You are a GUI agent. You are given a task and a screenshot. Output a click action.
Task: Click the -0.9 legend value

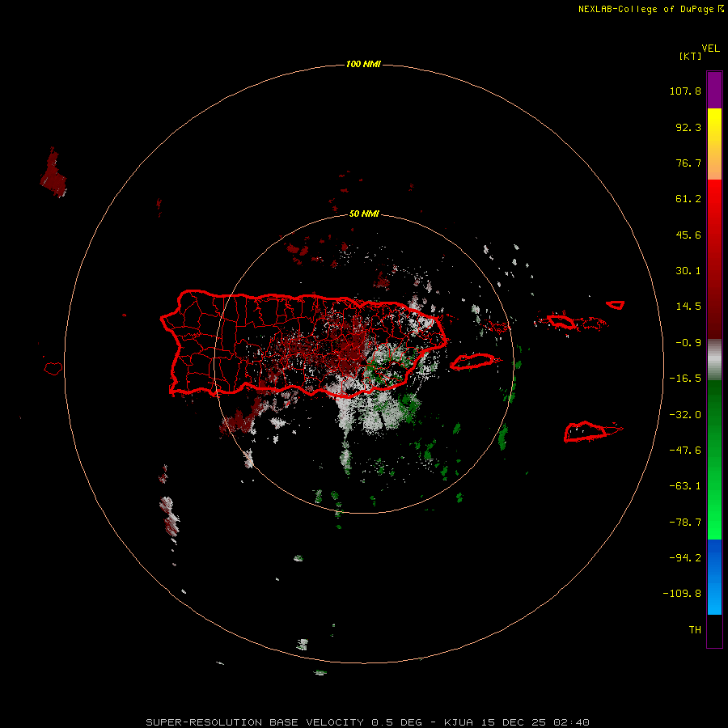688,343
